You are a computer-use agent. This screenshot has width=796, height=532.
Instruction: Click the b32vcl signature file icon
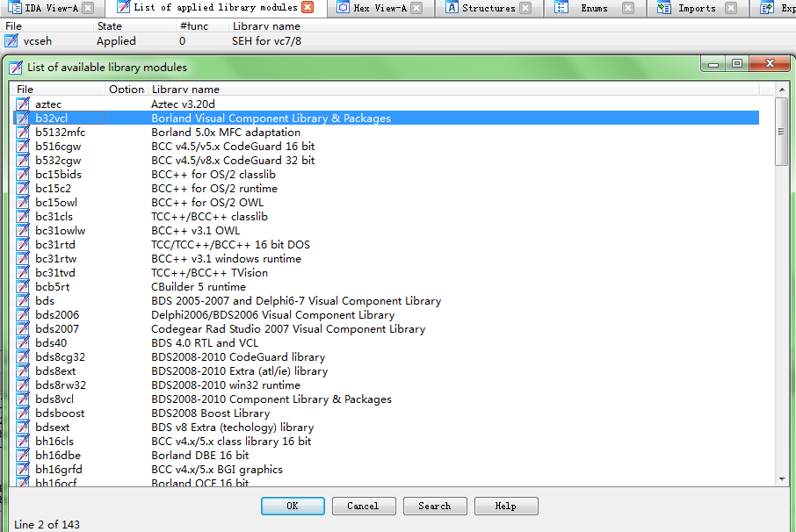tap(22, 119)
